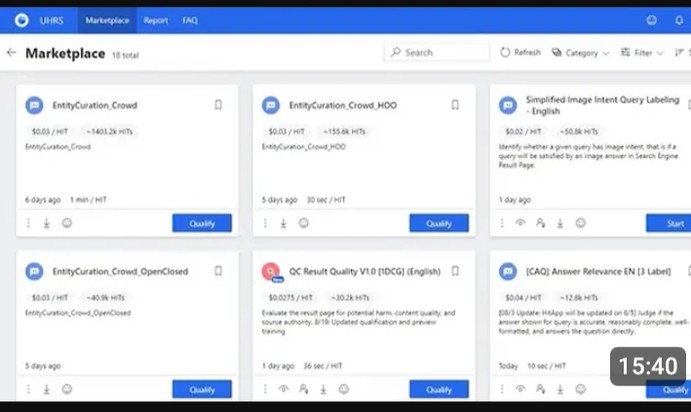Click the UHRS home label
Image resolution: width=691 pixels, height=412 pixels.
(52, 20)
